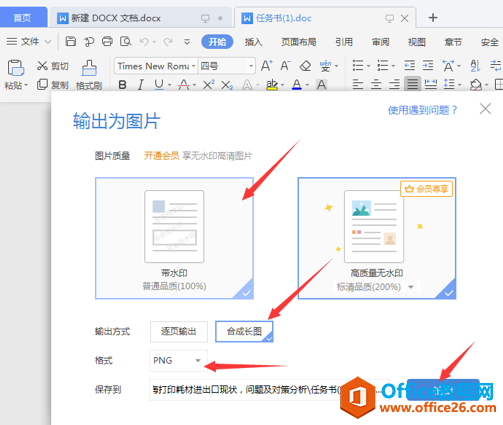Click the Increase Indent icon
Image resolution: width=503 pixels, height=425 pixels.
pos(428,65)
